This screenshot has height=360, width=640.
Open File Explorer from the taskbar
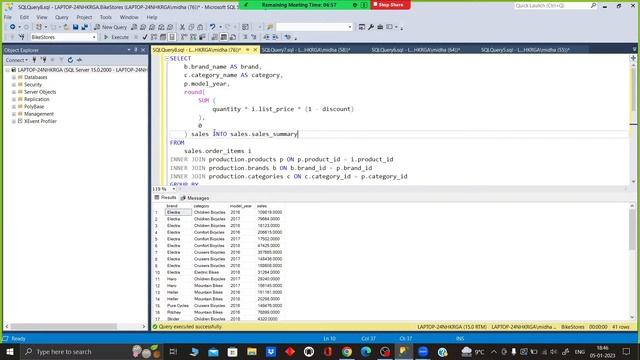(252, 351)
